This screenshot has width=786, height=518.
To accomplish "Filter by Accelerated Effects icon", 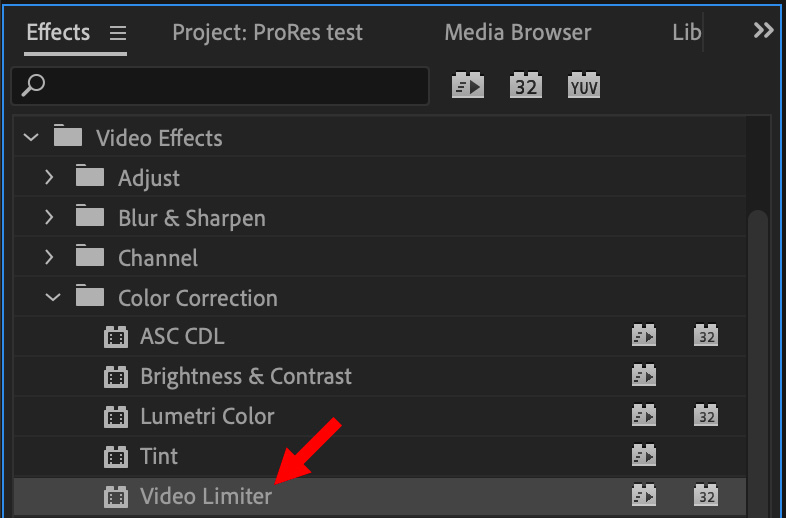I will 468,85.
